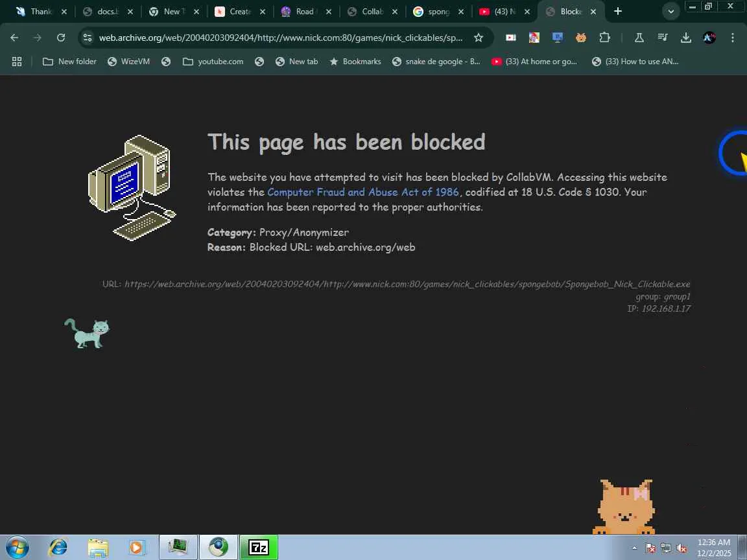Screen dimensions: 747x560
Task: Open the snake de google bookmark
Action: click(436, 62)
